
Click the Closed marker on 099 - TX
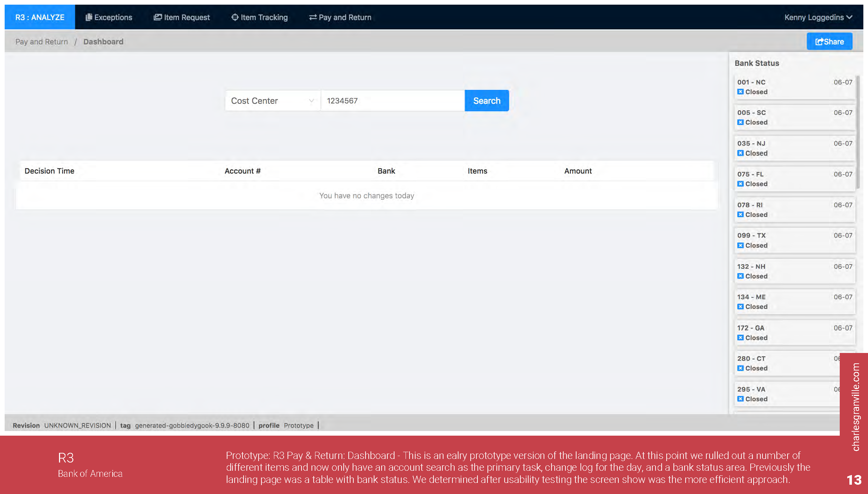pyautogui.click(x=740, y=246)
